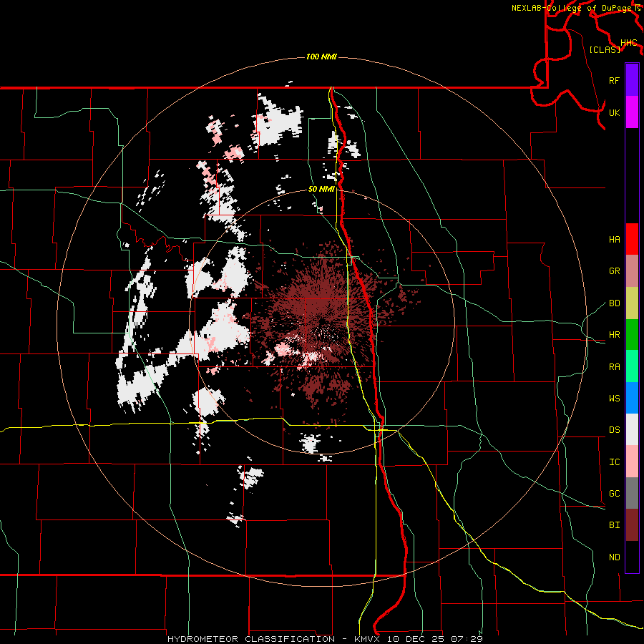Click the WS legend label
The image size is (644, 644).
[x=614, y=399]
